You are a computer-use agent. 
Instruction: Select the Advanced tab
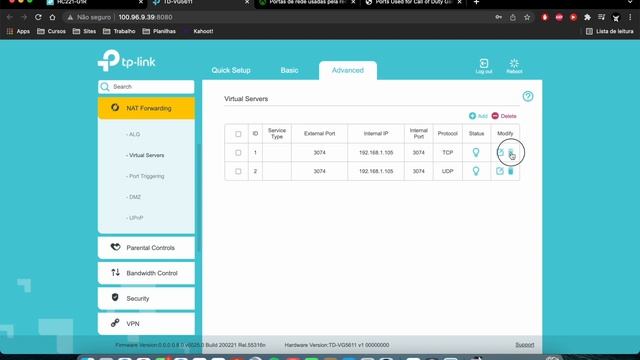348,70
